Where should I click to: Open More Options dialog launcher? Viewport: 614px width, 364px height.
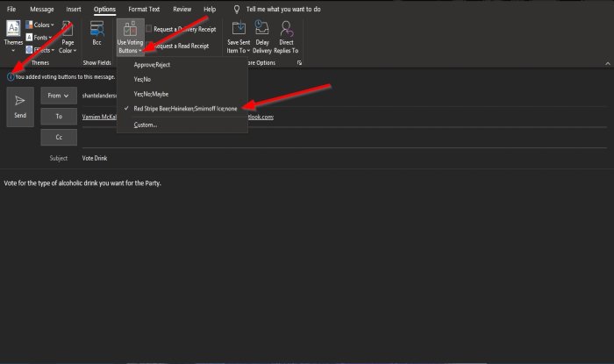coord(300,62)
